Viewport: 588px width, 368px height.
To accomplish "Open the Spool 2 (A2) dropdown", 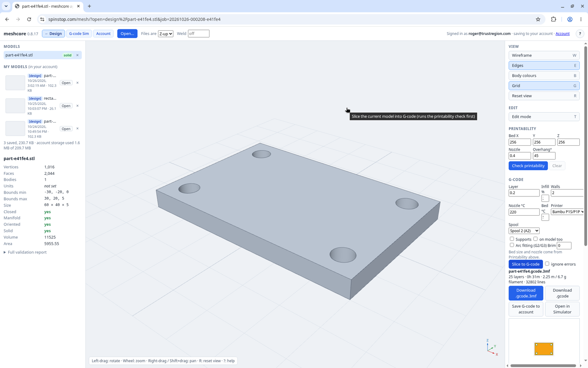I will point(524,231).
